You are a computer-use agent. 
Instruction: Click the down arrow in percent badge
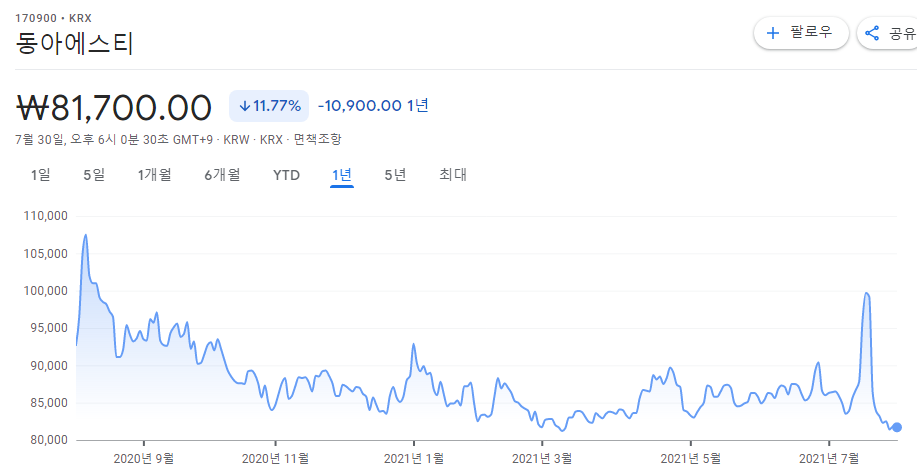point(245,106)
